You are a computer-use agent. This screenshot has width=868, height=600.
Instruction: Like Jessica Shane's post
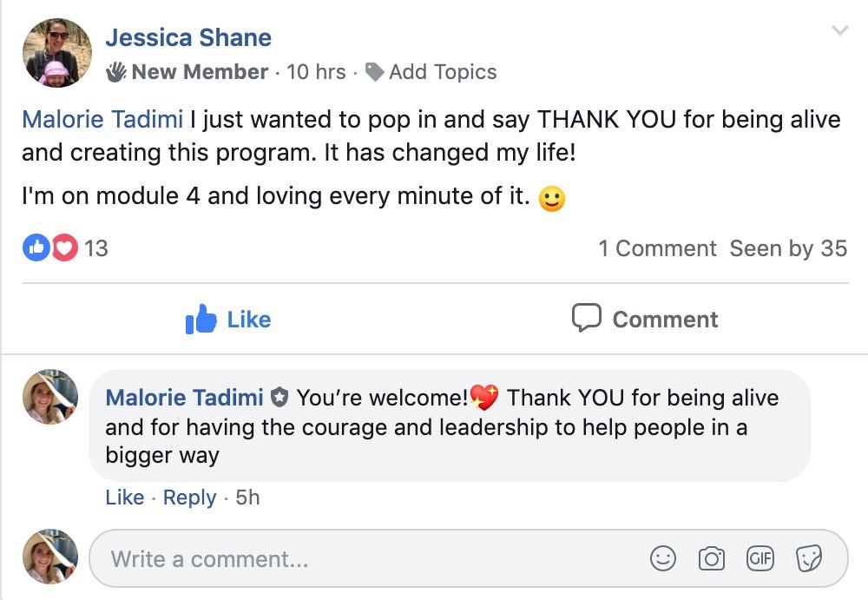tap(228, 320)
